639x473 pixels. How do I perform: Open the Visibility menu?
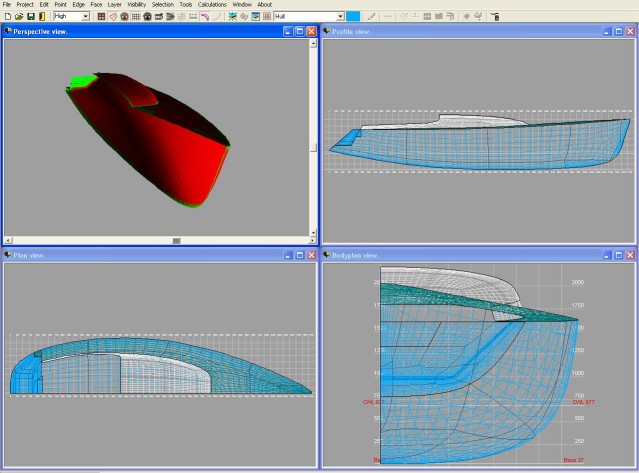pyautogui.click(x=136, y=5)
